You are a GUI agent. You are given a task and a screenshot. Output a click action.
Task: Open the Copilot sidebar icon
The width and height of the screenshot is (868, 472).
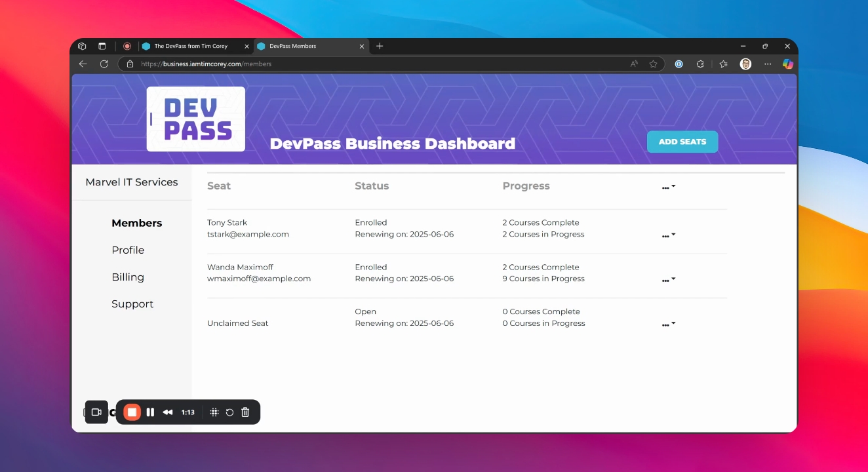pos(788,64)
